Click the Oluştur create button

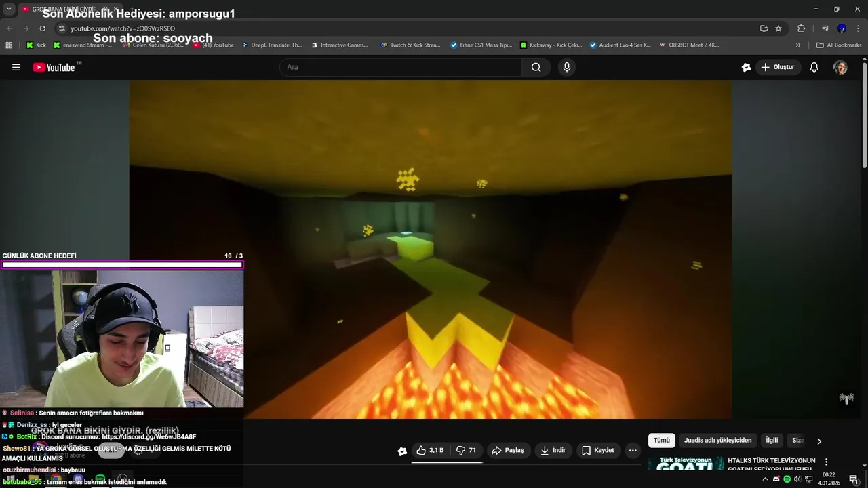(x=778, y=67)
